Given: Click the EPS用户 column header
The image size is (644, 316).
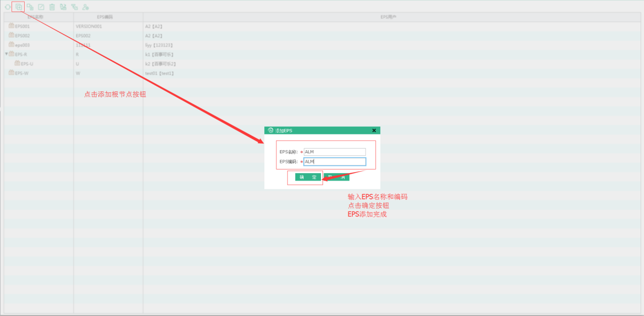Looking at the screenshot, I should coord(388,17).
